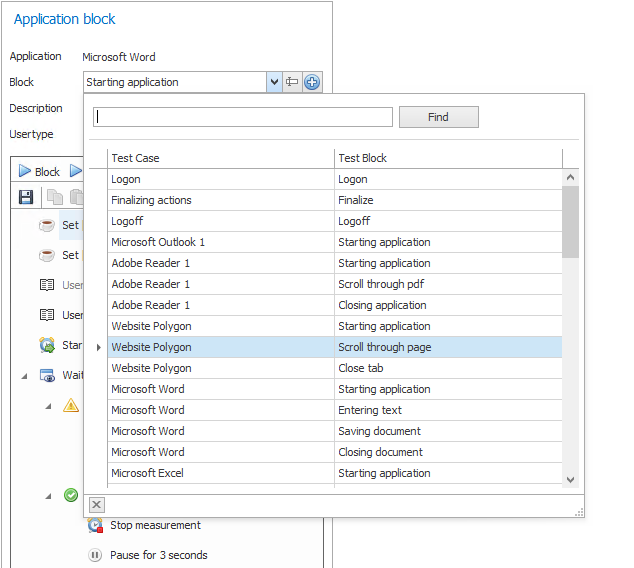Click the first coffee cup Set icon
The width and height of the screenshot is (634, 568).
pyautogui.click(x=47, y=225)
